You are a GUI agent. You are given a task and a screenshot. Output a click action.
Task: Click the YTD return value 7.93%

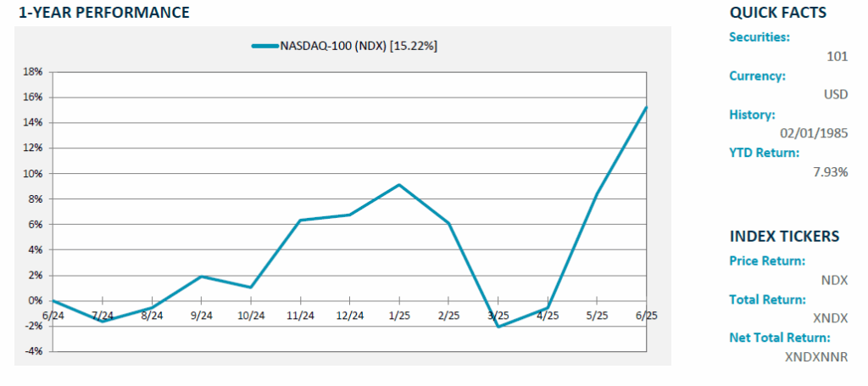point(829,172)
